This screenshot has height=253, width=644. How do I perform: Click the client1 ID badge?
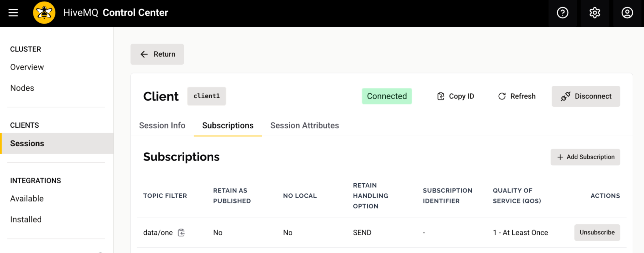pos(207,96)
